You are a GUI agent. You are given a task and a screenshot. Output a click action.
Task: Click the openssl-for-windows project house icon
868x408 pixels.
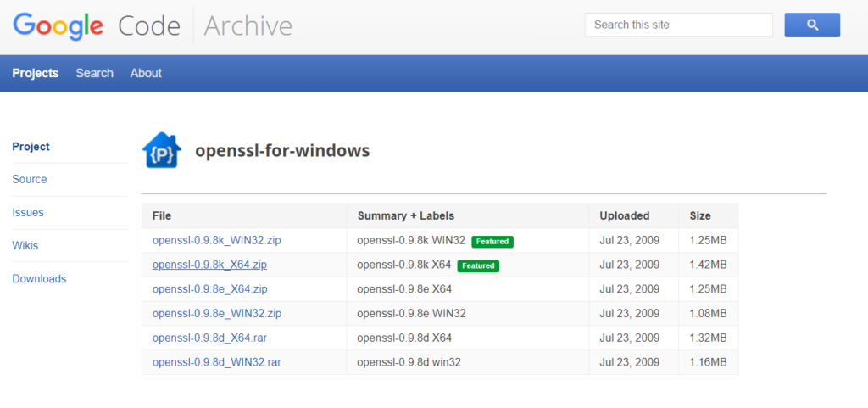(x=162, y=150)
